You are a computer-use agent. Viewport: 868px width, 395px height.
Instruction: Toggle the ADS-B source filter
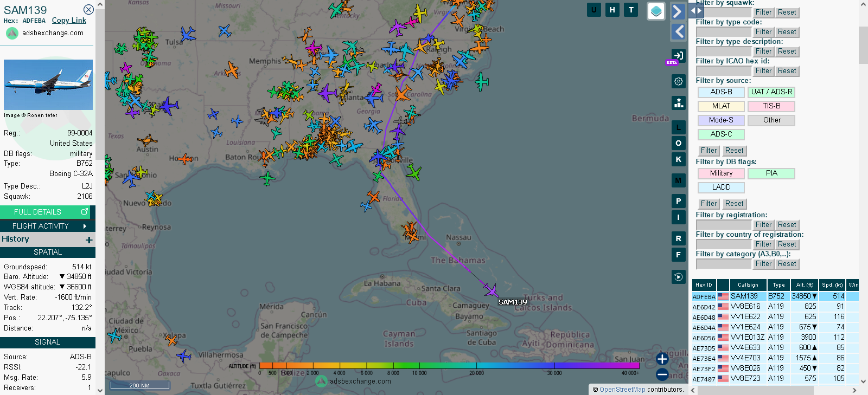(x=721, y=92)
